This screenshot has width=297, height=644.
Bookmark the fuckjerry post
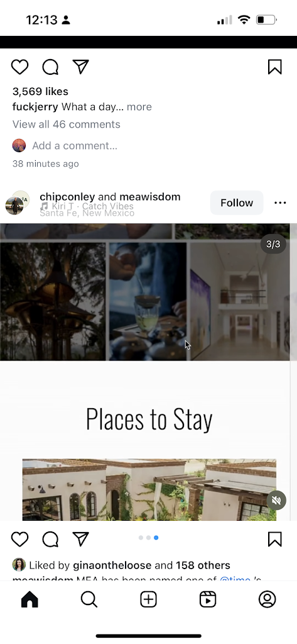point(275,67)
